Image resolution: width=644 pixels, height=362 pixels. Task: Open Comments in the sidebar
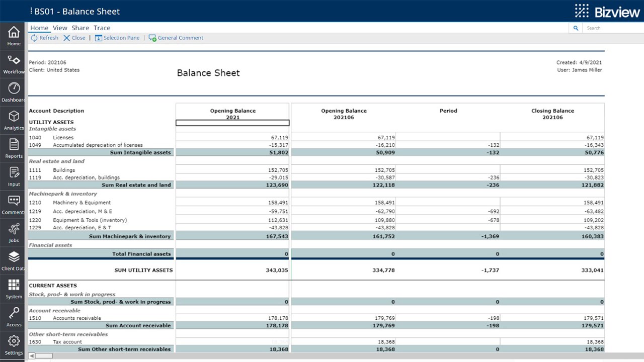point(14,202)
